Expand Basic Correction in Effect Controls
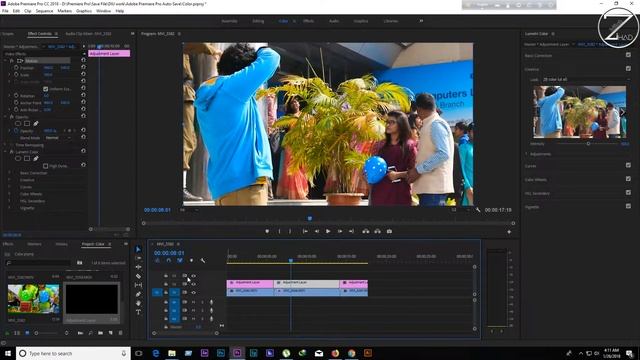640x360 pixels. pyautogui.click(x=10, y=173)
